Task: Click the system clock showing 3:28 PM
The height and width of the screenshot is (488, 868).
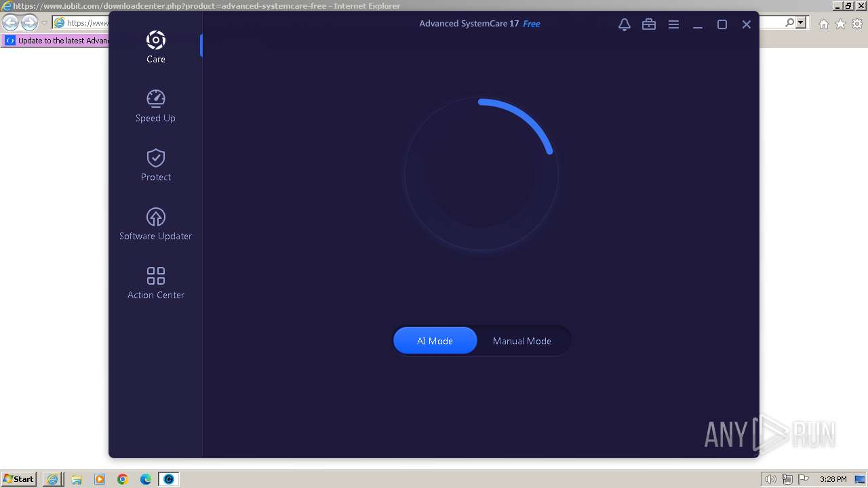Action: pos(833,479)
